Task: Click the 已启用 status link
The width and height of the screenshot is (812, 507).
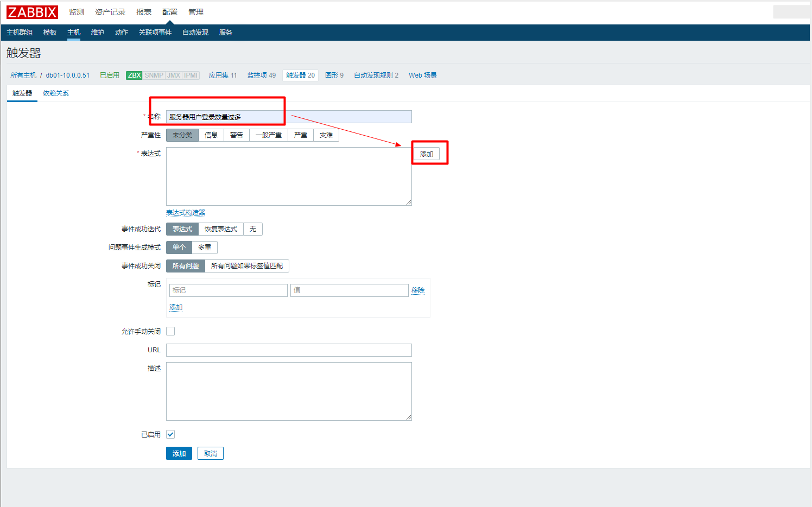Action: [110, 75]
